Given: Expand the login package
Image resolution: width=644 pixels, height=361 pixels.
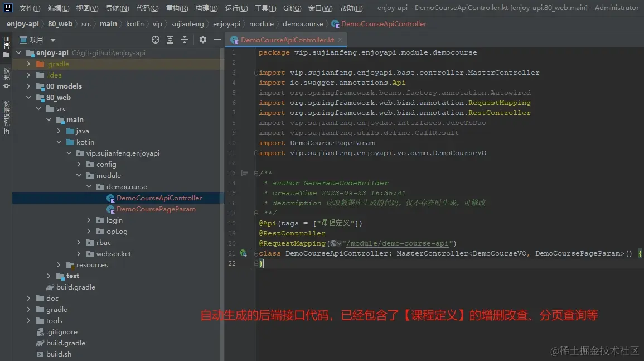Looking at the screenshot, I should tap(89, 220).
